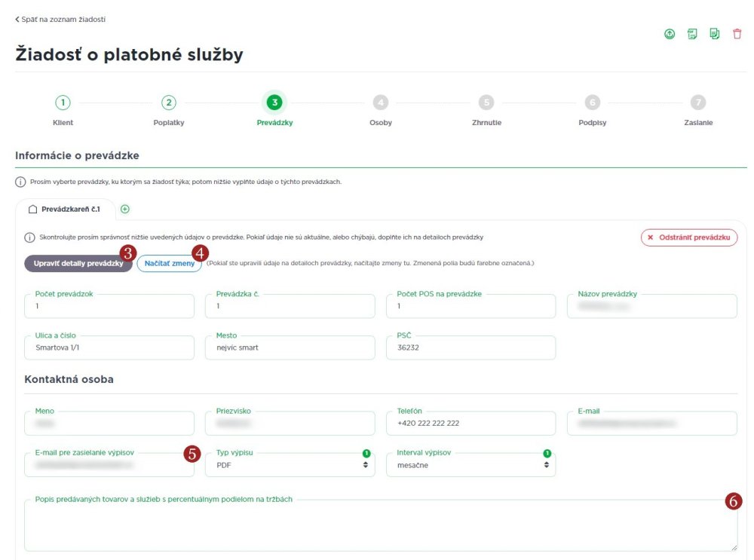The height and width of the screenshot is (560, 754).
Task: Click the Upraviť detaily prevádzky button
Action: point(78,264)
